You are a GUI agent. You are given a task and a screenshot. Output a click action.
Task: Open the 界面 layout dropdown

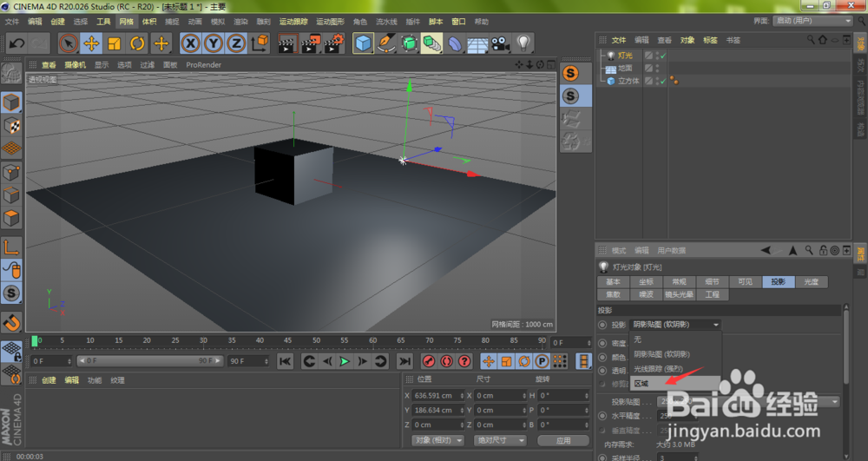812,21
